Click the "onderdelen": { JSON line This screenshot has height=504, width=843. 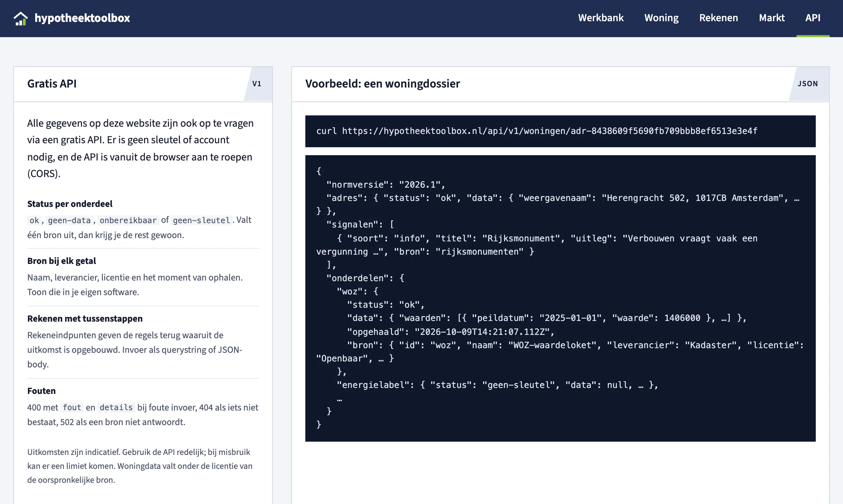(365, 278)
